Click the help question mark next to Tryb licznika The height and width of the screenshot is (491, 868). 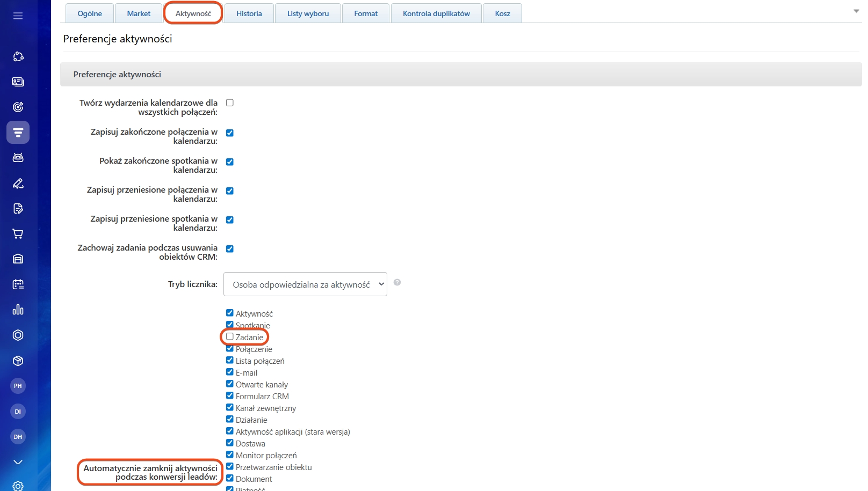397,283
